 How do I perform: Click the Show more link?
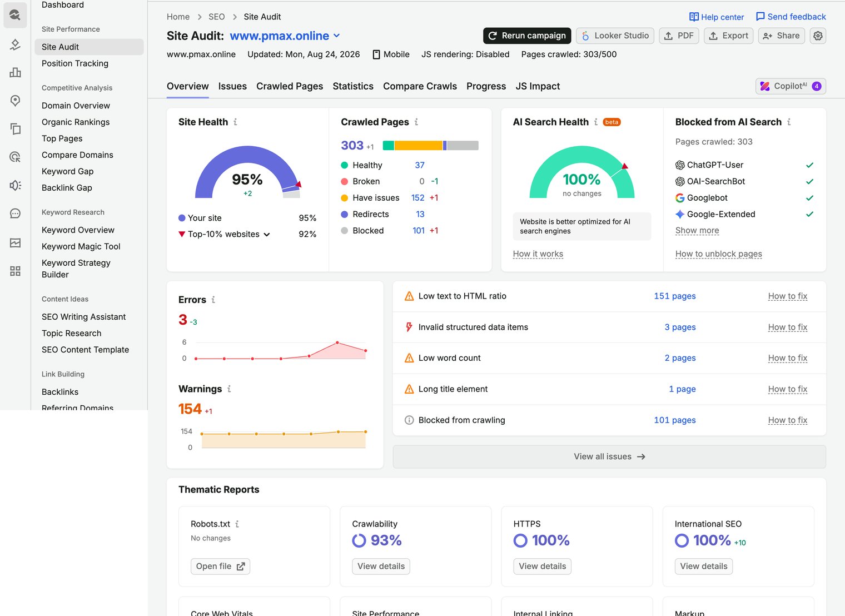point(697,230)
